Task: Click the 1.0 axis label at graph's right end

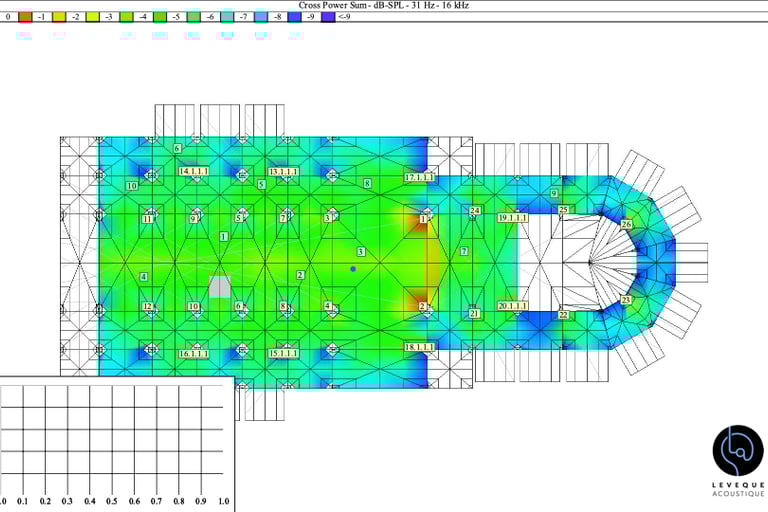Action: pyautogui.click(x=223, y=501)
